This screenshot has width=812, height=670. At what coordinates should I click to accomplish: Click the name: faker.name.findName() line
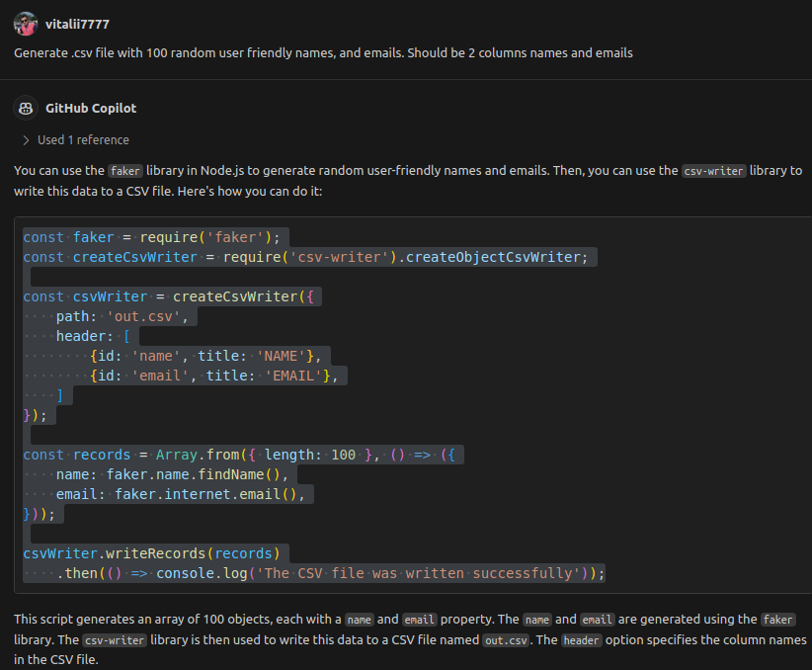(172, 474)
